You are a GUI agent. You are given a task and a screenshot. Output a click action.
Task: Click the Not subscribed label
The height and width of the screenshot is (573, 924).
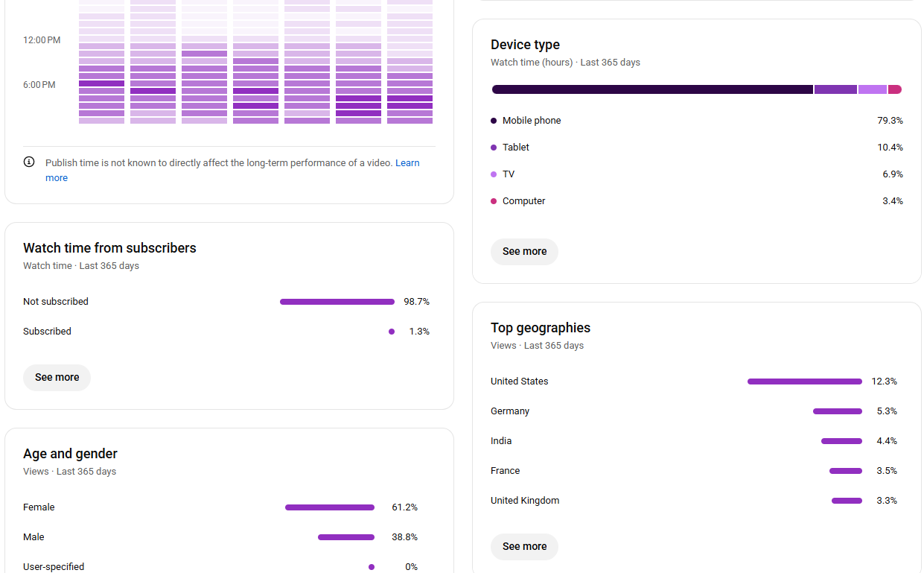point(56,302)
